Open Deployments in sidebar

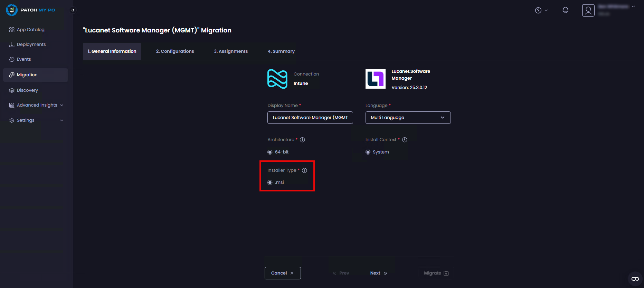36,44
